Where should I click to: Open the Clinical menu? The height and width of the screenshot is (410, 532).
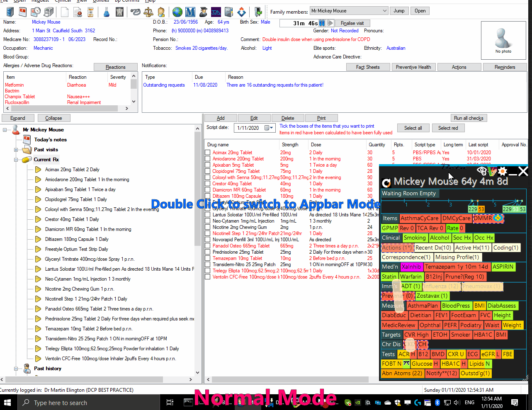coord(63,1)
